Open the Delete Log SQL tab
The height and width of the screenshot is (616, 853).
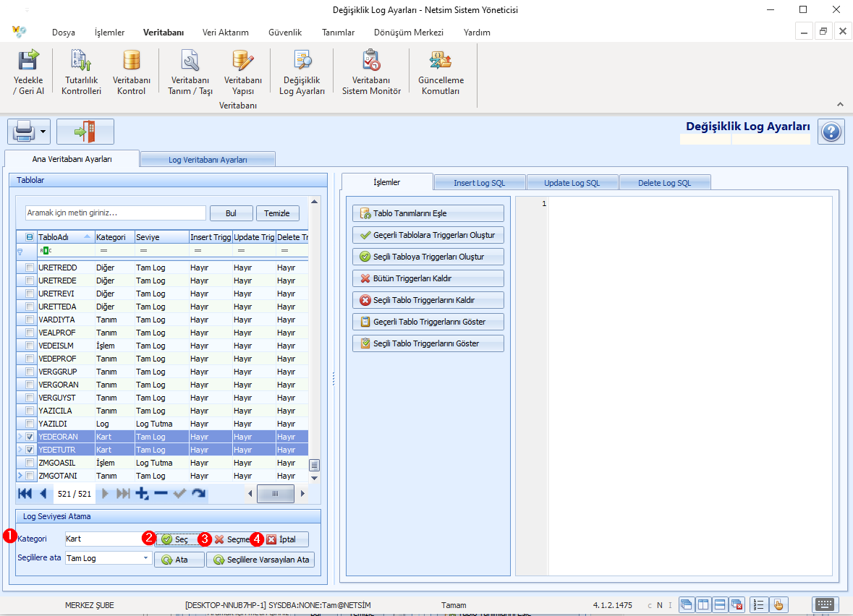665,183
